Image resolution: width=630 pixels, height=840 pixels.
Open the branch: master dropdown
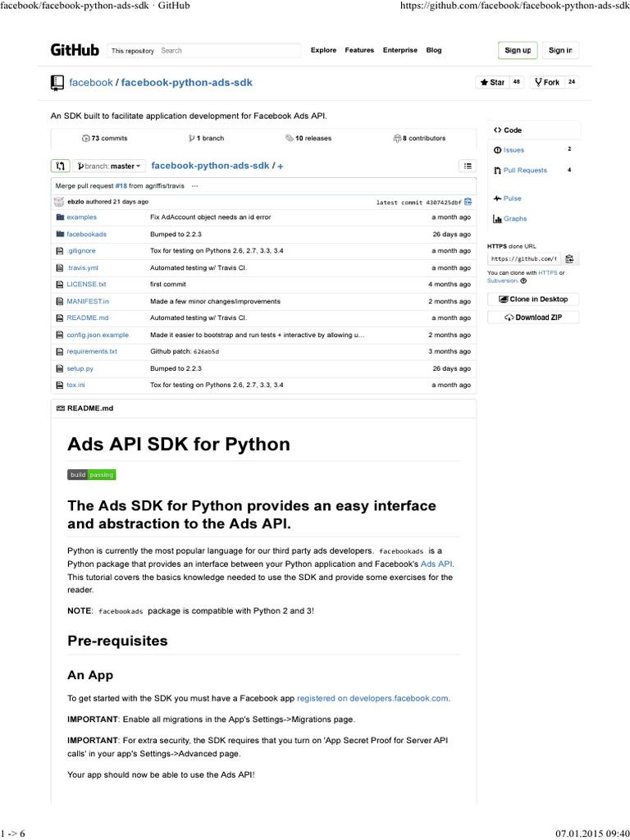pos(109,166)
